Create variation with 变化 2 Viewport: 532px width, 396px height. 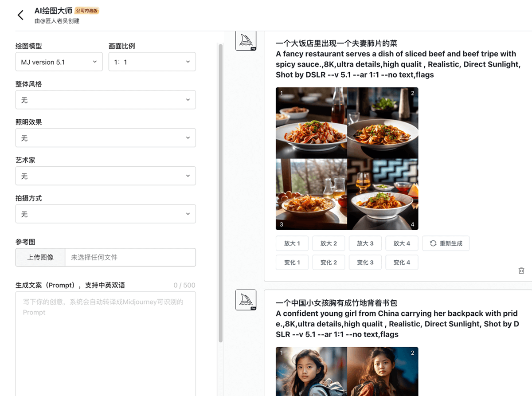point(329,263)
